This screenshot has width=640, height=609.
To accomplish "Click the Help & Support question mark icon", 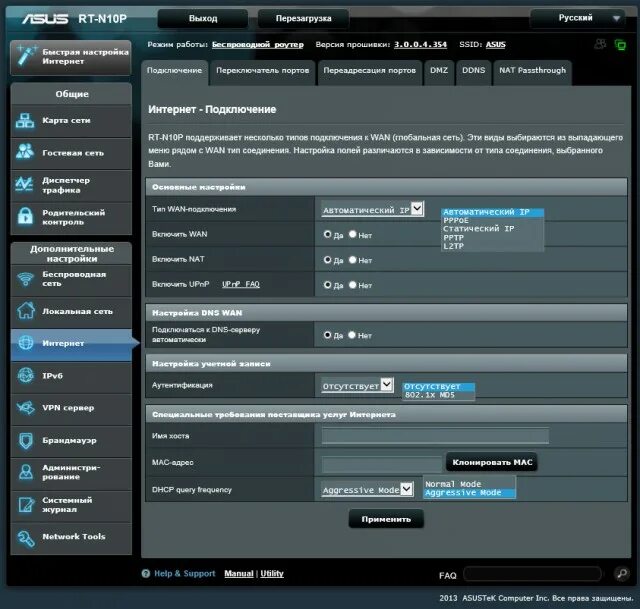I will 146,573.
